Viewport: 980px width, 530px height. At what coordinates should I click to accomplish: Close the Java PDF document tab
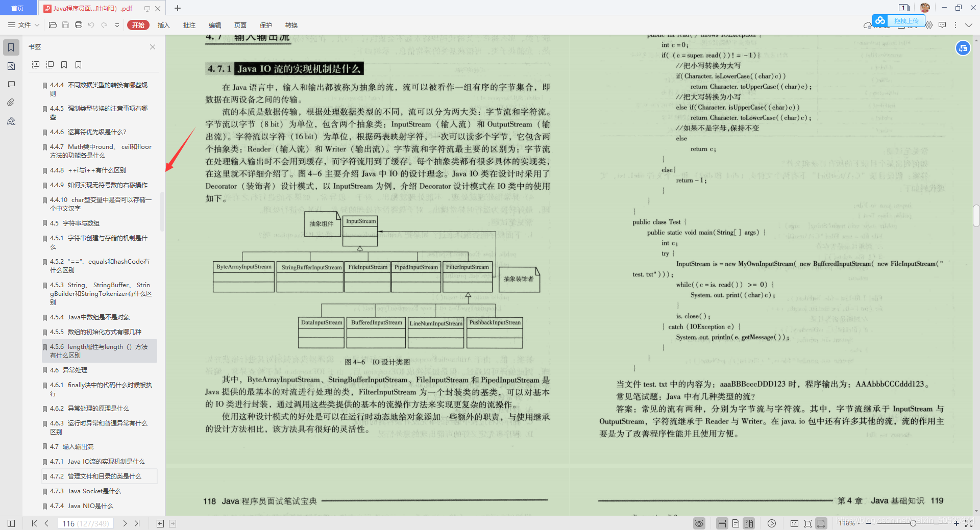click(158, 8)
